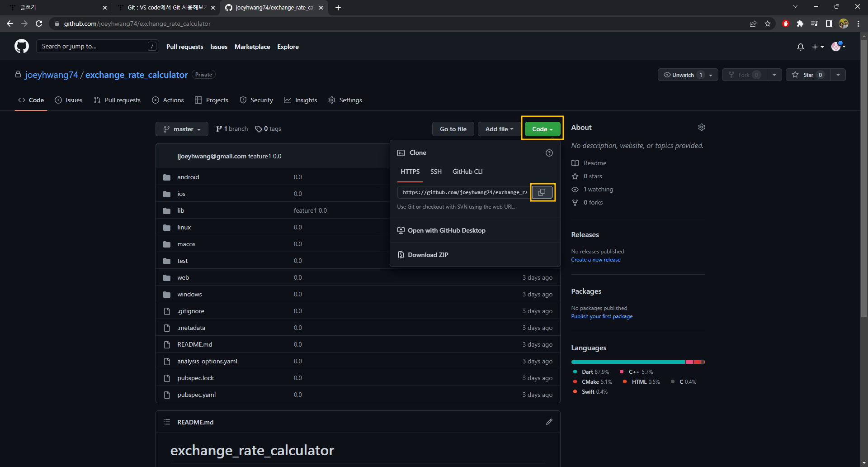Screen dimensions: 868x467
Task: Toggle the green Code dropdown
Action: pos(542,129)
